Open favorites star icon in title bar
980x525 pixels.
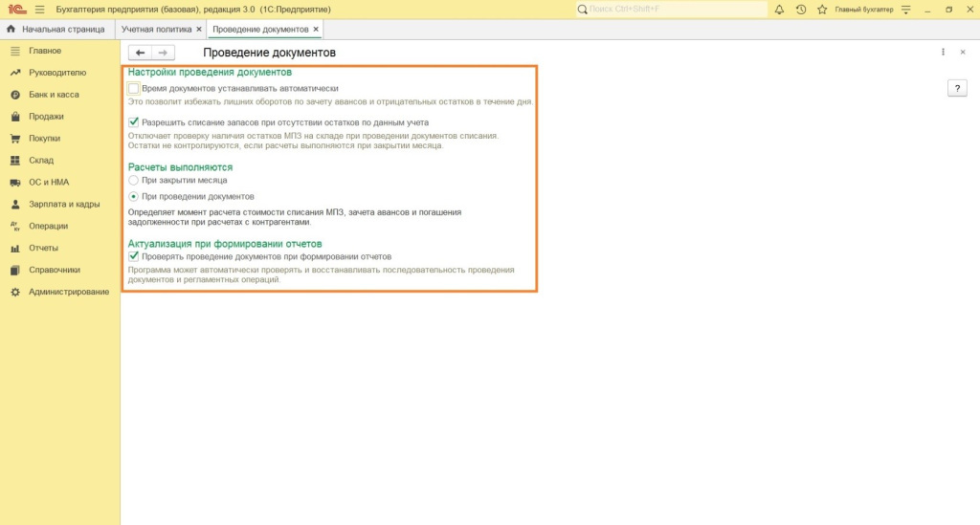822,10
